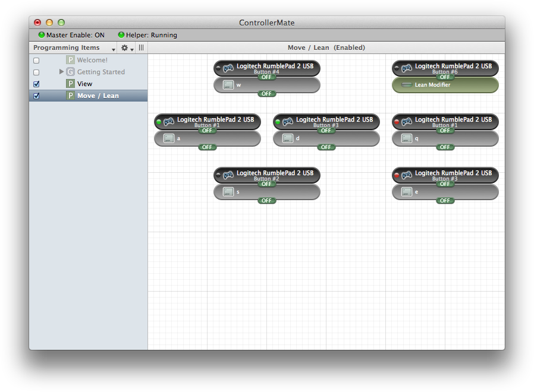This screenshot has width=534, height=392.
Task: Select the gamepad icon above the 'd' key block
Action: pos(287,122)
